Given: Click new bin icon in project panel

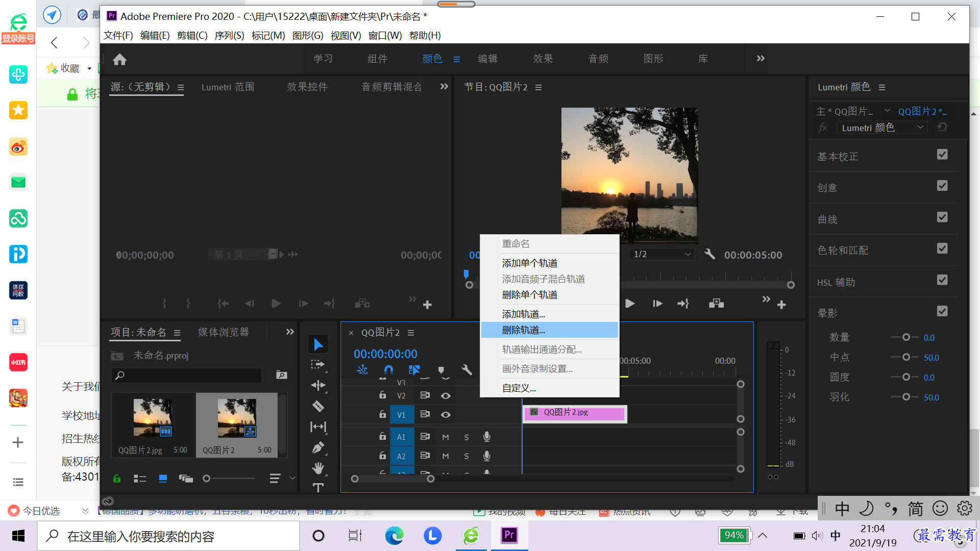Looking at the screenshot, I should pyautogui.click(x=281, y=375).
